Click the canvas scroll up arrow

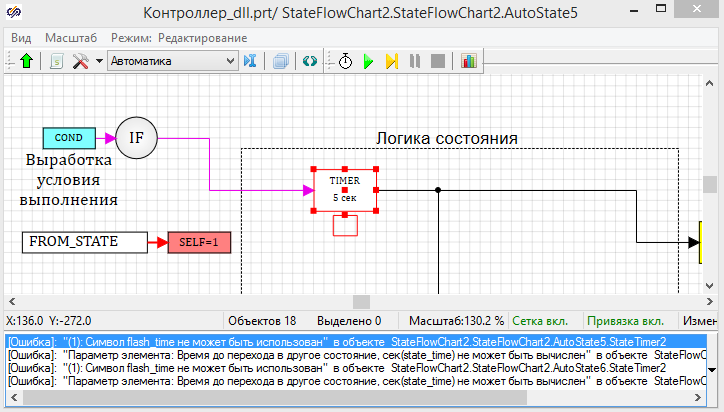[709, 83]
